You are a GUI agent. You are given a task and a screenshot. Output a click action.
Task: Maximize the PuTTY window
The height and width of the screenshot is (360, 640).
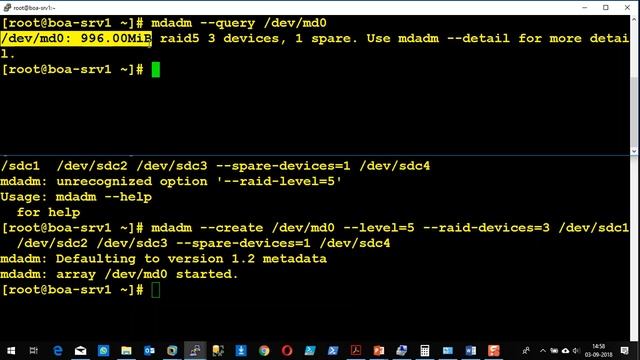[x=606, y=7]
